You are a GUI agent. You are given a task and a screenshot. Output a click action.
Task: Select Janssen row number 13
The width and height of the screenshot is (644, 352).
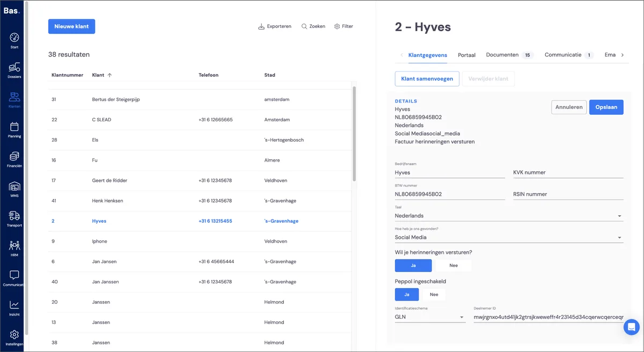(x=200, y=322)
